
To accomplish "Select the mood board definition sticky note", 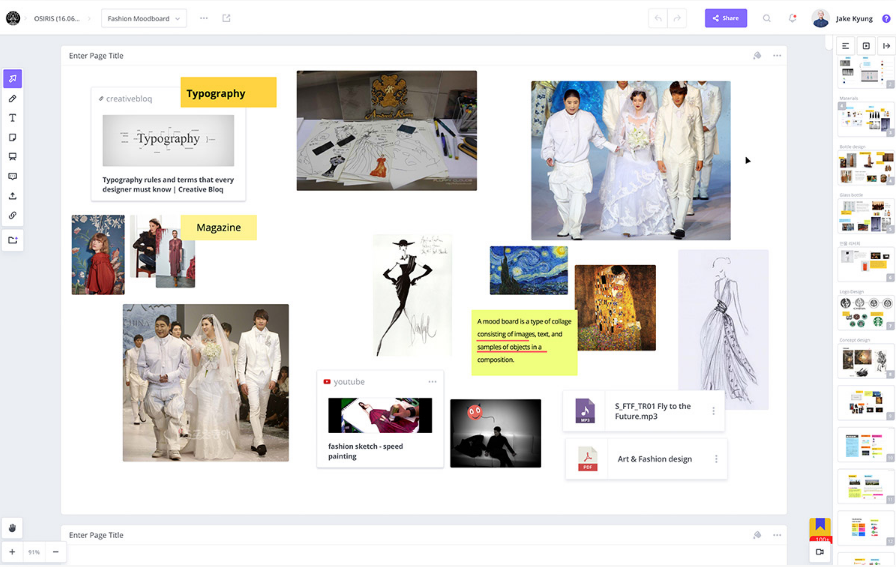I will point(524,342).
